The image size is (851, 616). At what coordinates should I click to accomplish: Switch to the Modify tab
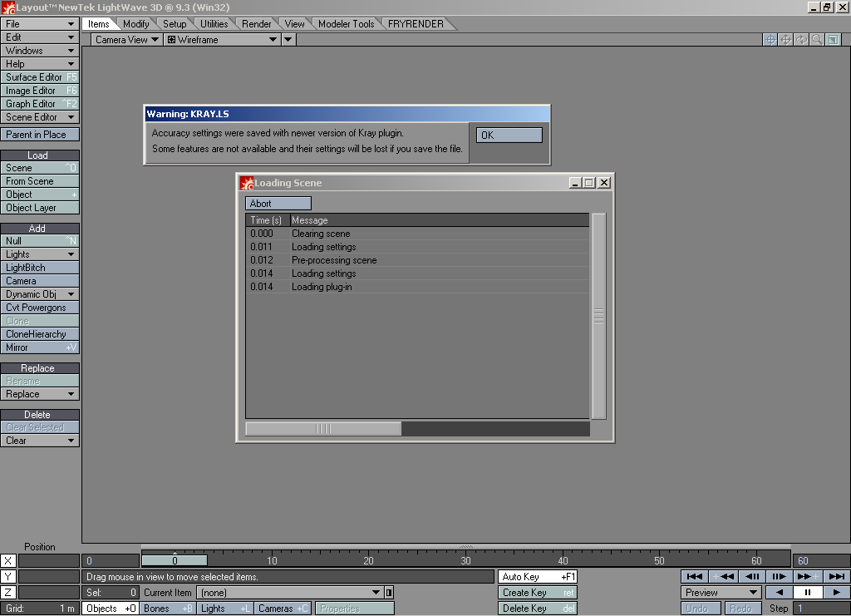tap(135, 24)
